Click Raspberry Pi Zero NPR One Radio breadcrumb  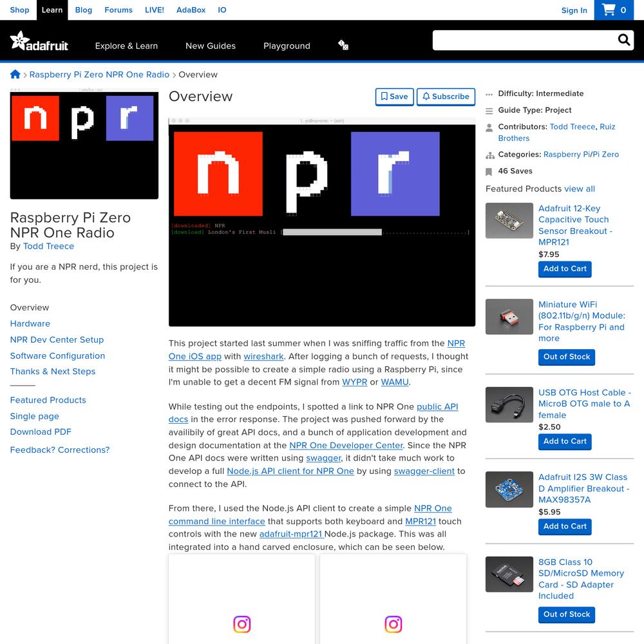(99, 74)
